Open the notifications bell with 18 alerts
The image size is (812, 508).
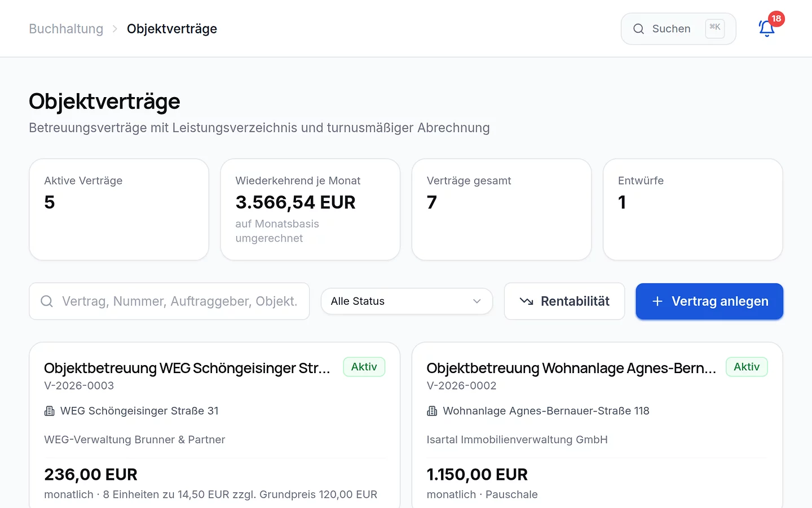(x=767, y=28)
